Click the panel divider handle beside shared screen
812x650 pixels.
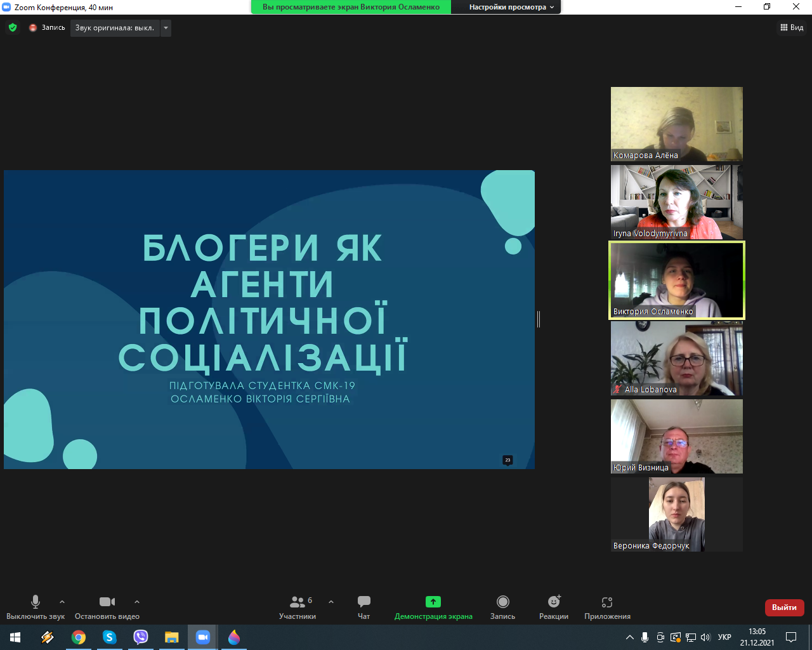539,319
